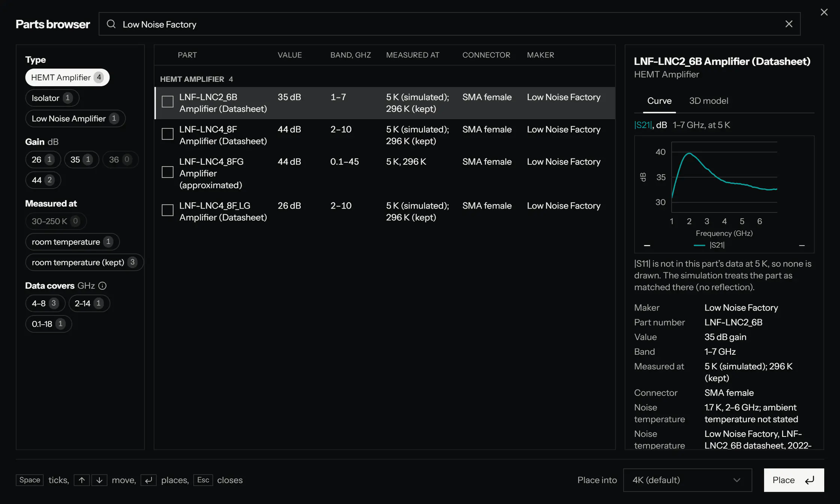Click the Place button
This screenshot has height=504, width=840.
coord(793,480)
